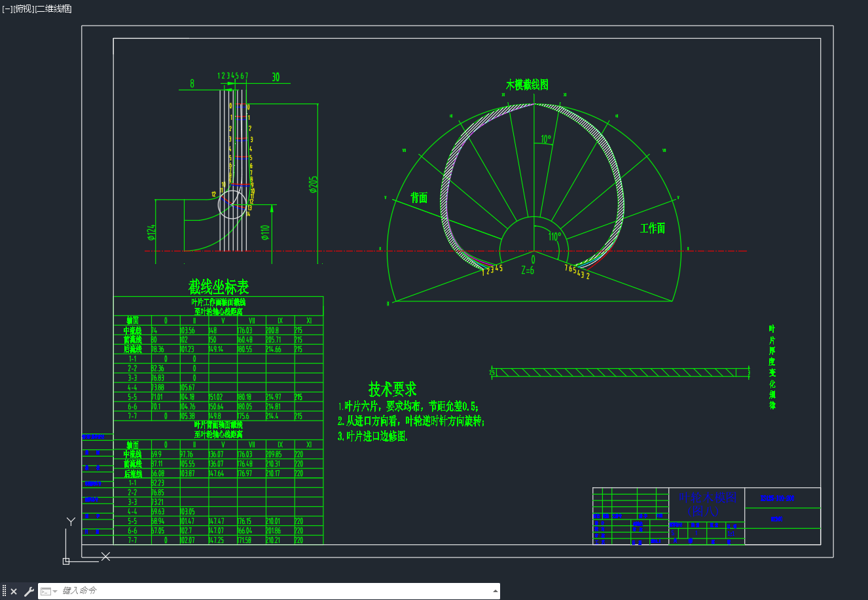Select the 背面 label in drawing
Image resolution: width=868 pixels, height=600 pixels.
(x=419, y=198)
